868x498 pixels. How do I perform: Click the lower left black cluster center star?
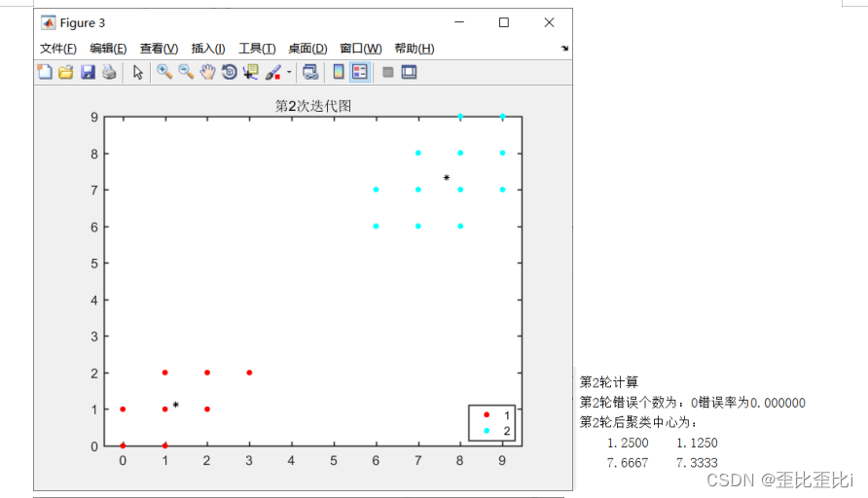(175, 405)
